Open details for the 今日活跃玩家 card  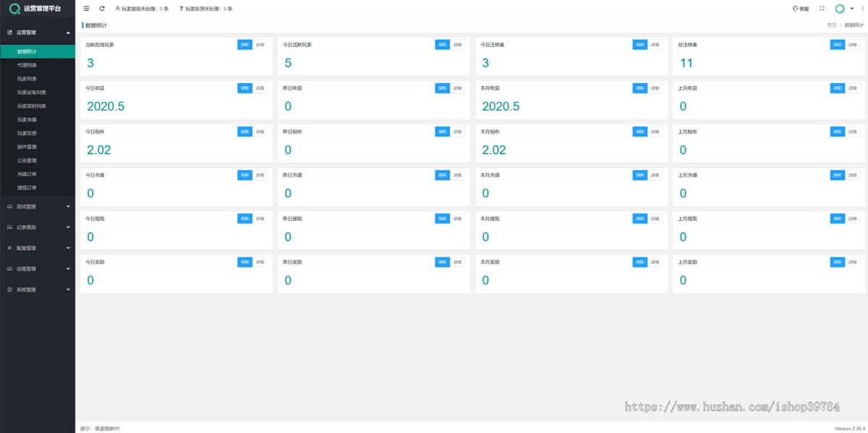coord(458,45)
